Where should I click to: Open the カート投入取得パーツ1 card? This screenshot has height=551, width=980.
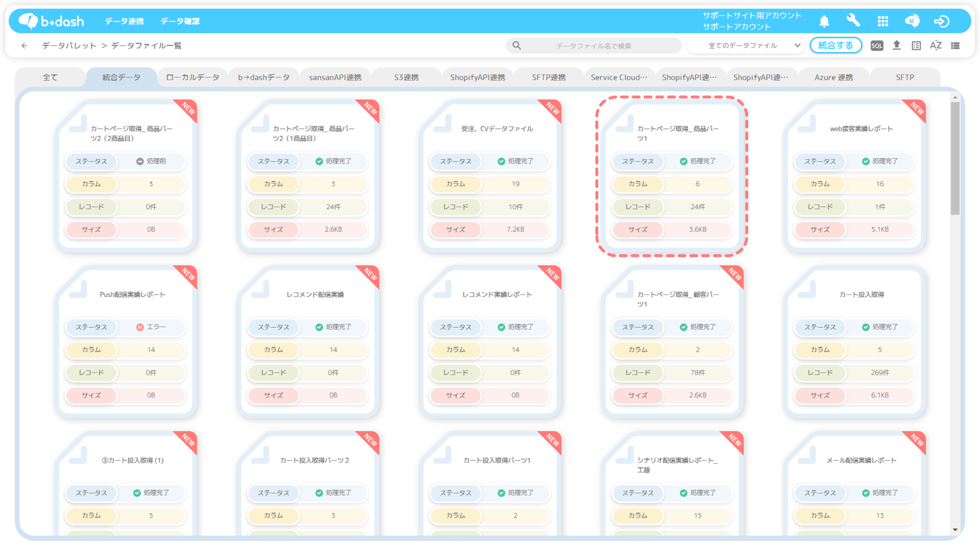(x=490, y=484)
